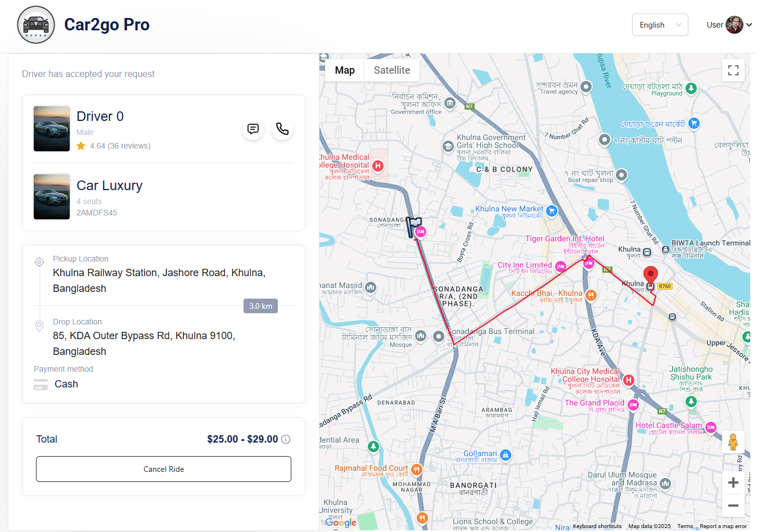Click Tiger Garden Int. Hotel label

pyautogui.click(x=565, y=238)
